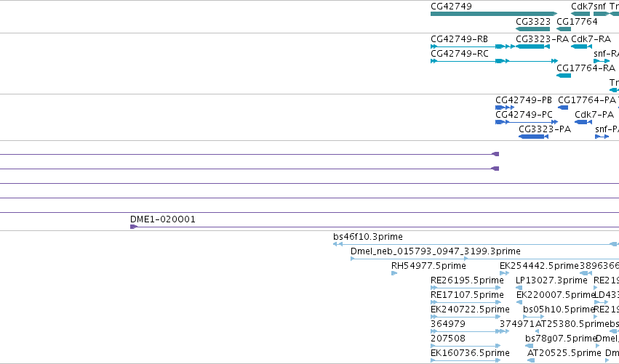This screenshot has width=619, height=364.
Task: Click the EK220007.5prime EST label
Action: pos(556,295)
